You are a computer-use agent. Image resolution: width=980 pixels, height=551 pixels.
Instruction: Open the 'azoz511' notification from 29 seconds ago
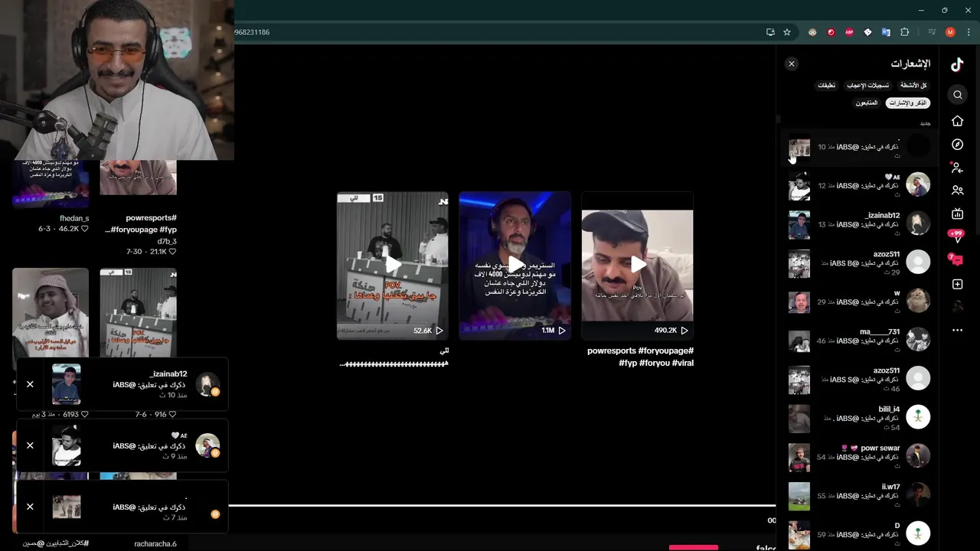[x=859, y=262]
